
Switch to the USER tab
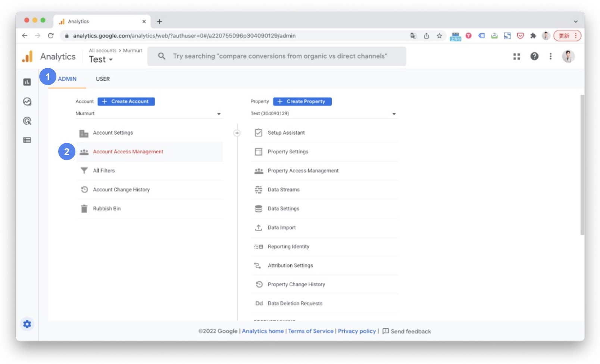[x=103, y=79]
